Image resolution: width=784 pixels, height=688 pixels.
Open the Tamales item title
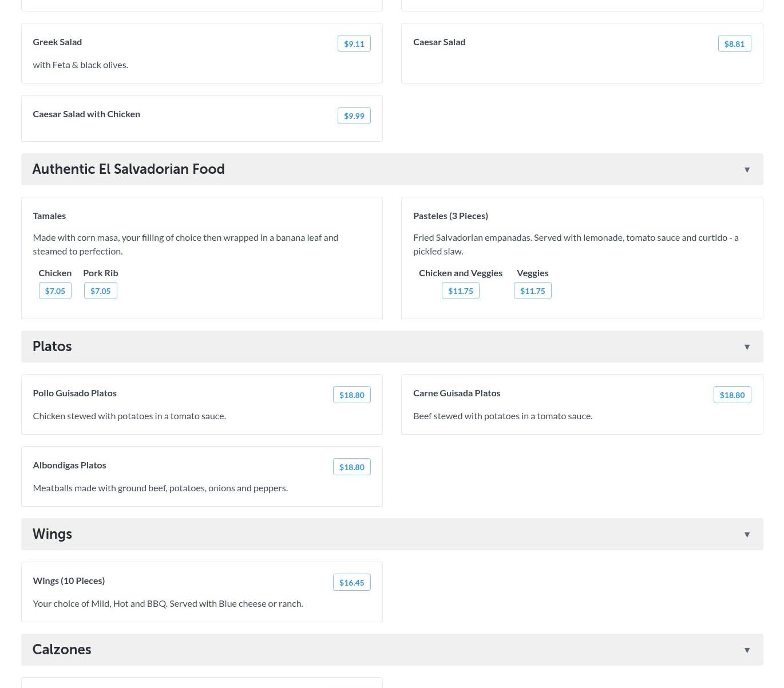[x=49, y=216]
